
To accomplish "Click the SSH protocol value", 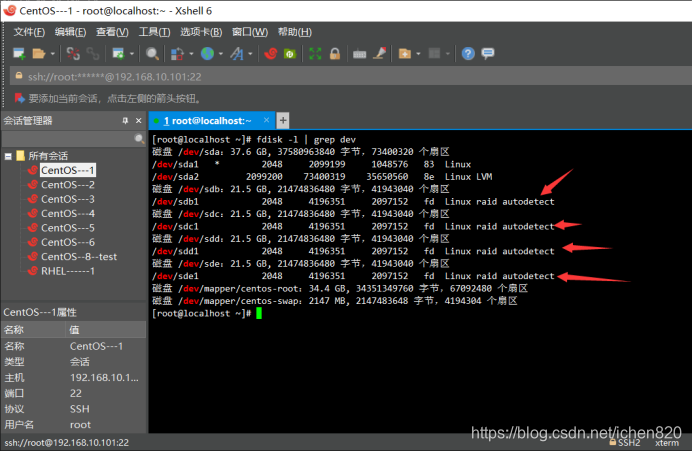I will click(79, 409).
